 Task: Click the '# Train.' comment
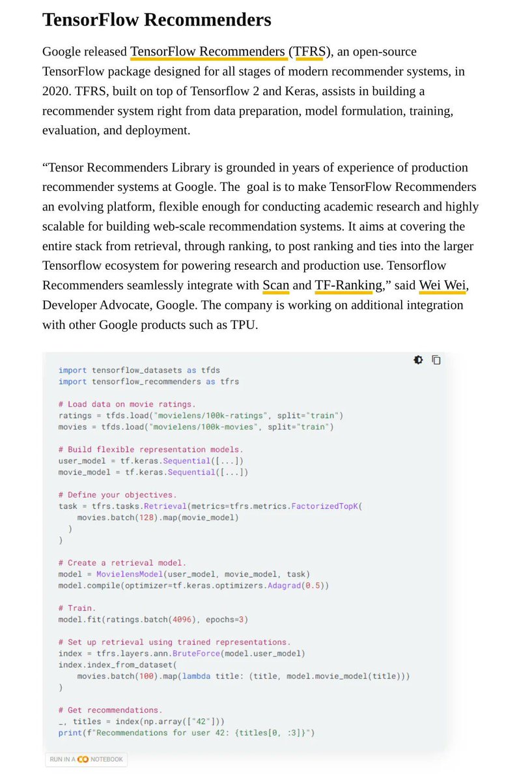[x=77, y=608]
